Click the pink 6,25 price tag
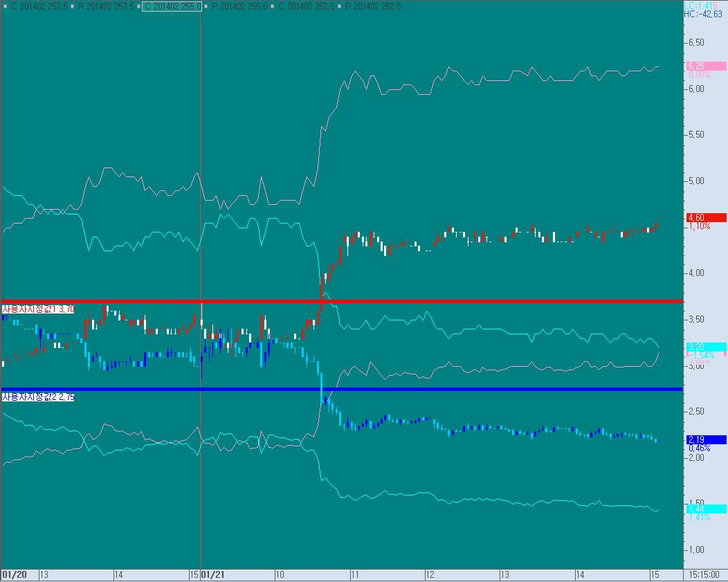The width and height of the screenshot is (728, 582). (705, 66)
